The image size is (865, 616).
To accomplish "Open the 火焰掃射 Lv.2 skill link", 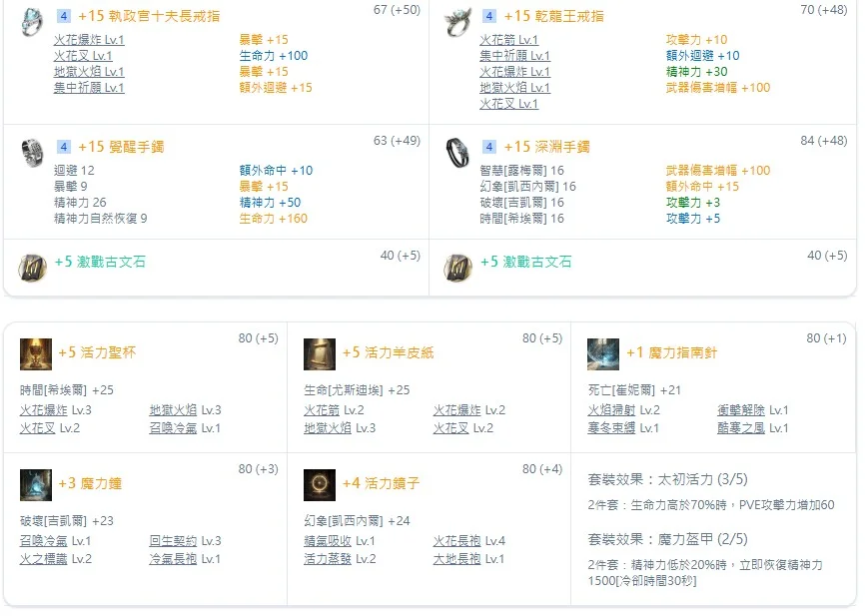I will (x=623, y=409).
